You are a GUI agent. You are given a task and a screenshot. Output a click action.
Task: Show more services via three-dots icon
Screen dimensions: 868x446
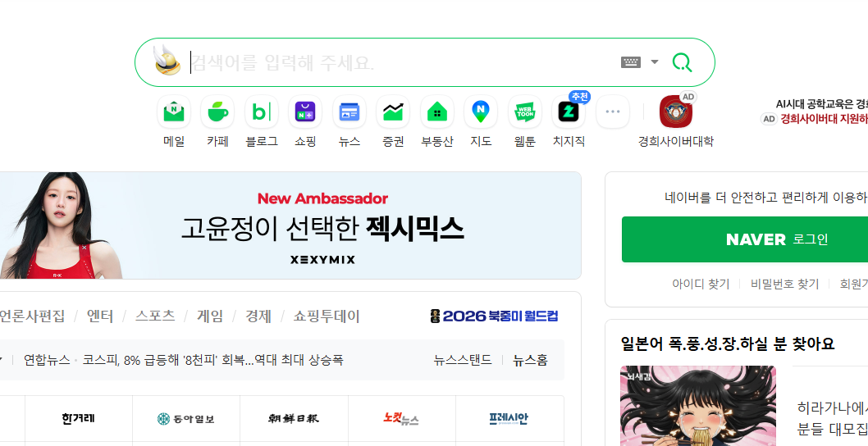click(x=612, y=111)
